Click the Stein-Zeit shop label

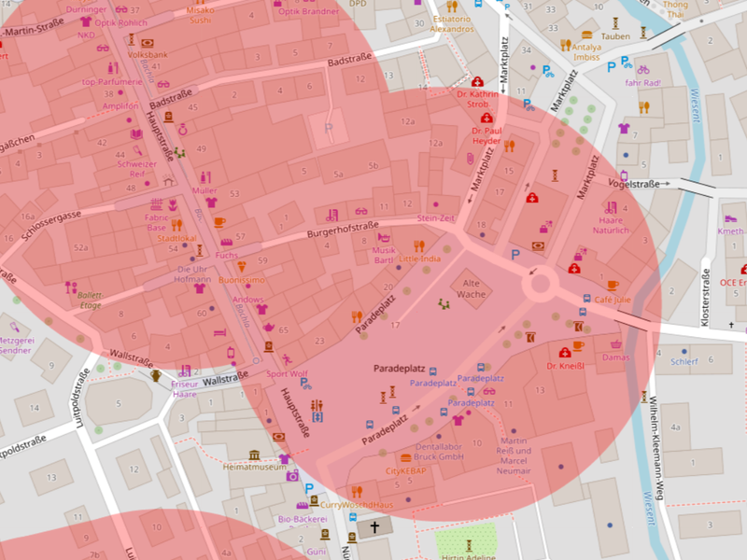click(x=435, y=218)
